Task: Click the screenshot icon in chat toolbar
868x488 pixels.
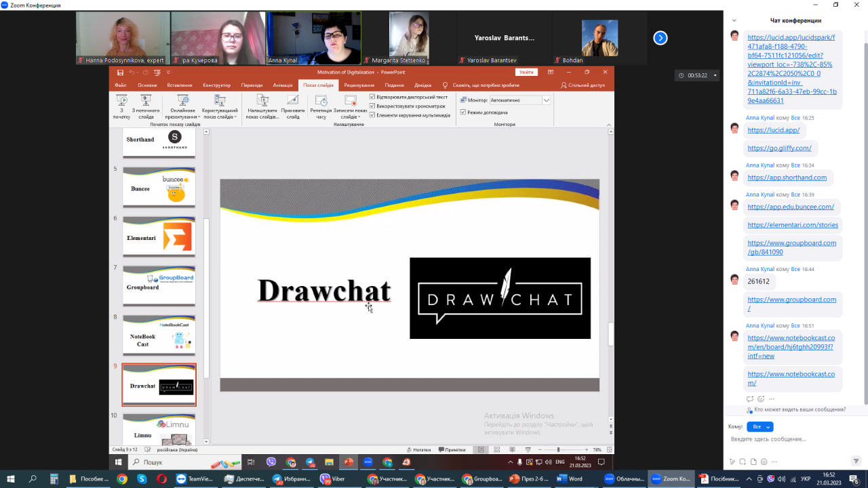Action: [x=743, y=462]
